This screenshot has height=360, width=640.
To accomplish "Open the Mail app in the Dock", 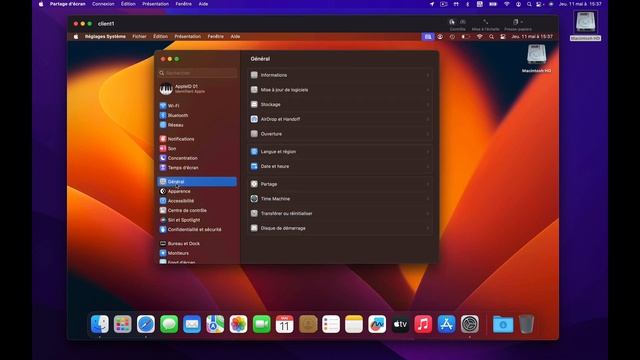I will pos(192,324).
